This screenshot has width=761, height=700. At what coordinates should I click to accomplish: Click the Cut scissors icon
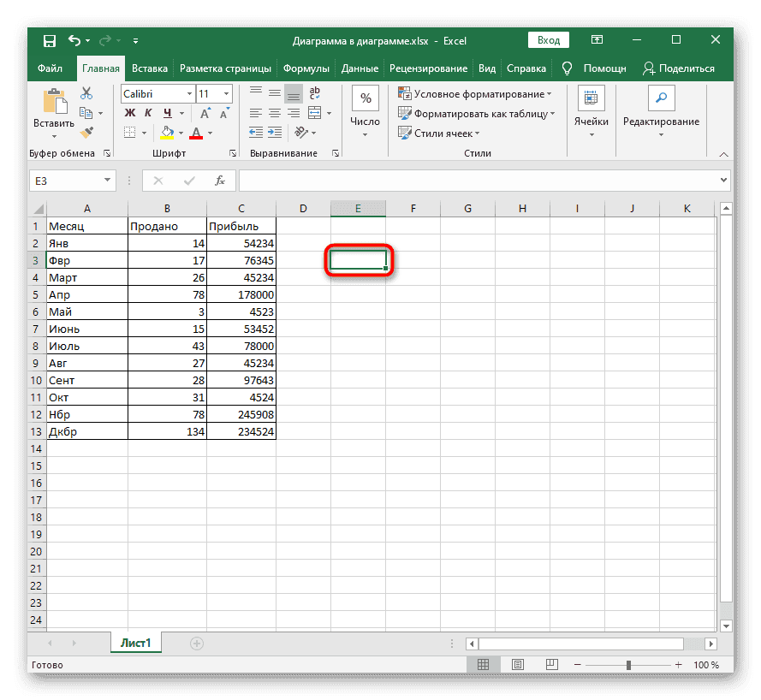pos(86,93)
